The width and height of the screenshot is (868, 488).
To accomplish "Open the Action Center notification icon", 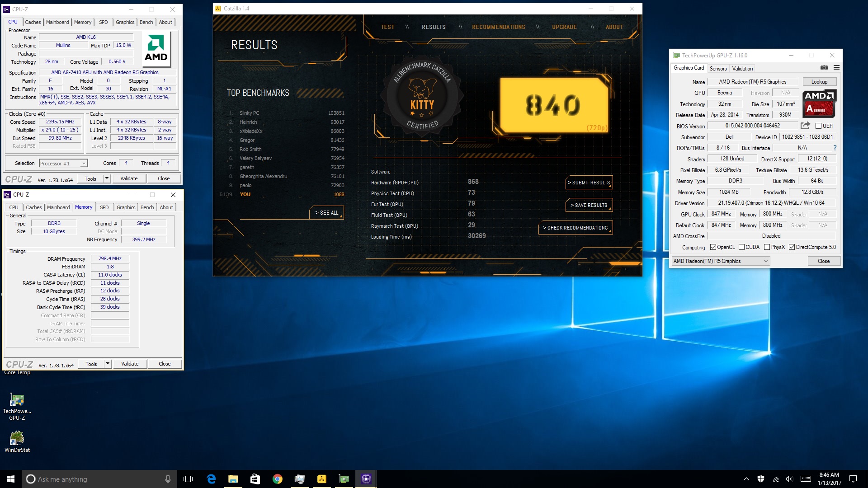I will pyautogui.click(x=853, y=479).
